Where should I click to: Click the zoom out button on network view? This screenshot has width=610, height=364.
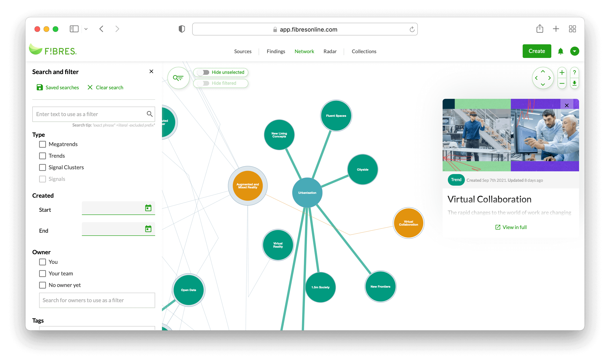pos(562,84)
